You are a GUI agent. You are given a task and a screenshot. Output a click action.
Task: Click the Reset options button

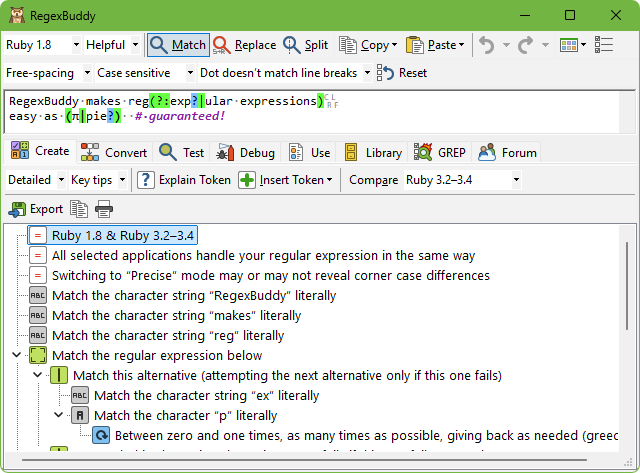[402, 73]
